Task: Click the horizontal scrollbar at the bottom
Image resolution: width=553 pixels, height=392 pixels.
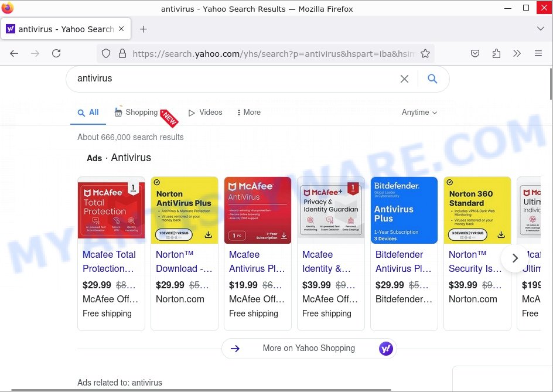Action: (201, 390)
